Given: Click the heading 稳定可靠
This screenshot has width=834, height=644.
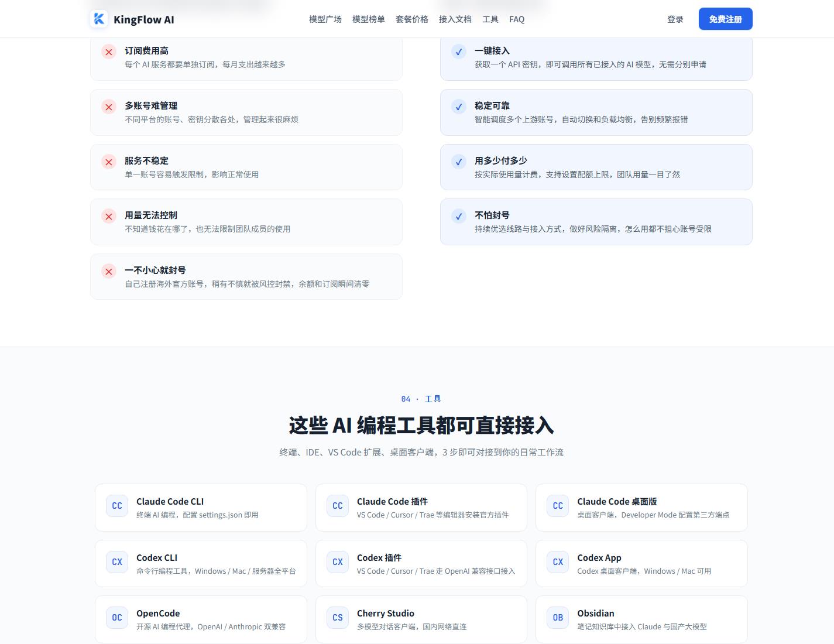Looking at the screenshot, I should pos(492,106).
